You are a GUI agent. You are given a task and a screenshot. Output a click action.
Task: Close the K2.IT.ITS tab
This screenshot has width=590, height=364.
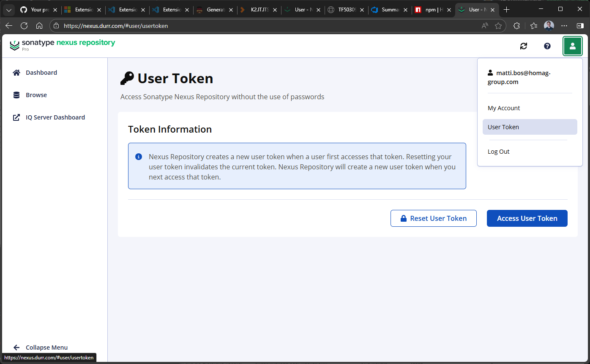click(x=275, y=10)
